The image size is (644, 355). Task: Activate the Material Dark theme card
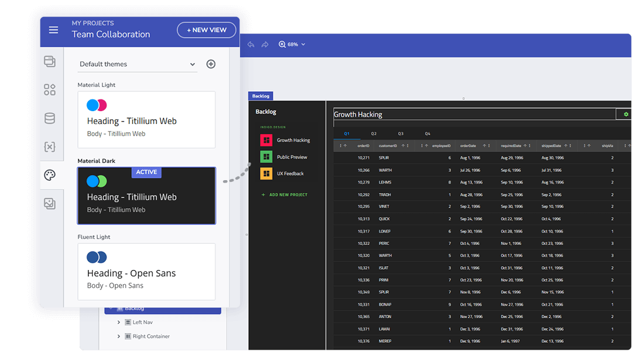pyautogui.click(x=146, y=196)
